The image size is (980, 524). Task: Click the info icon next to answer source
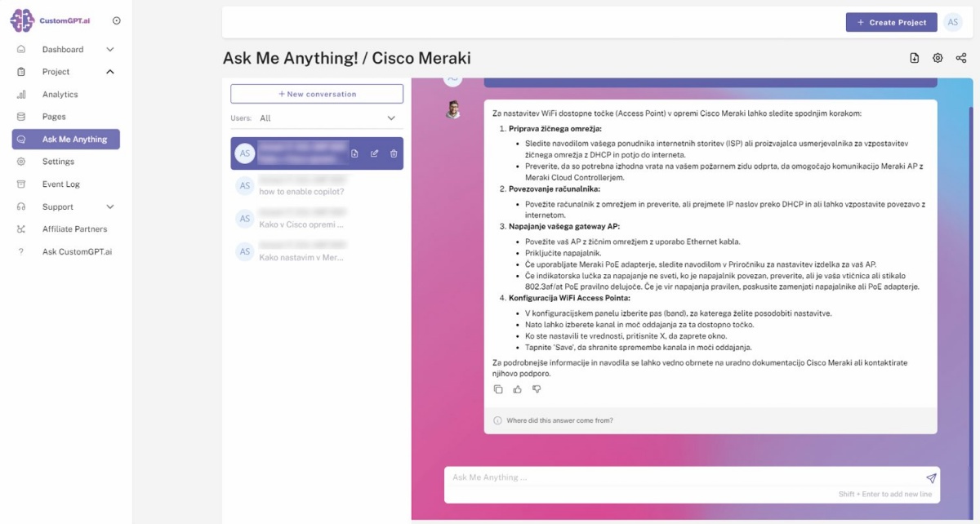[497, 421]
